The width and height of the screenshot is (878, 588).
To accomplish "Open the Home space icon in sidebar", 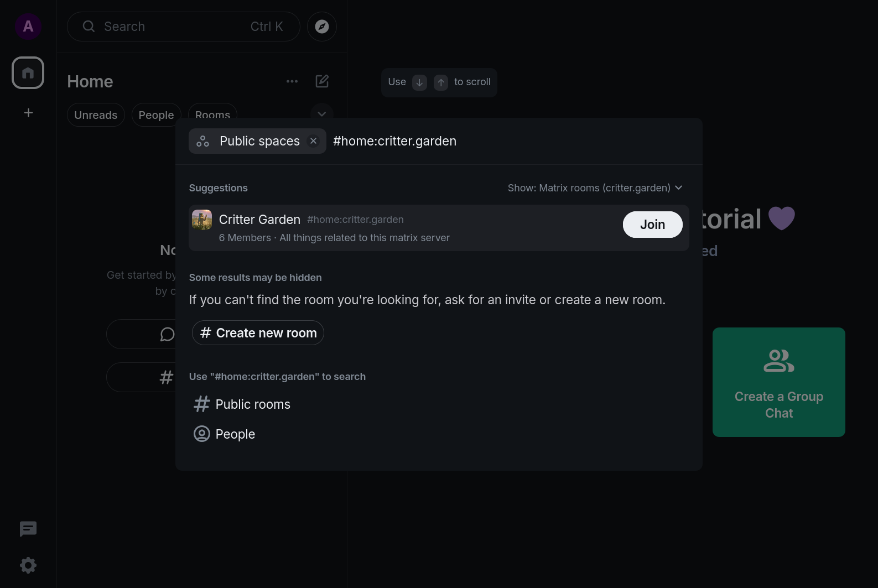I will (28, 73).
